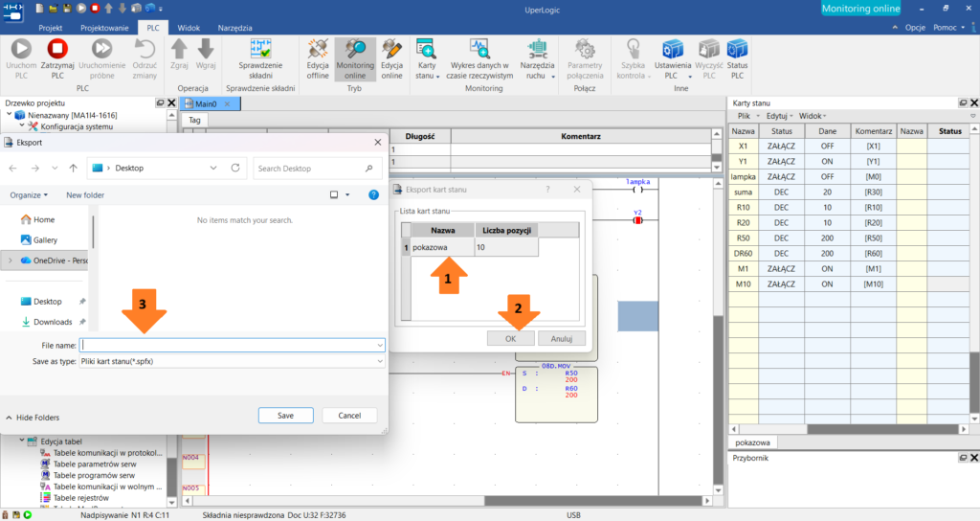
Task: Click OK in Eksport kart stanu dialog
Action: pos(511,338)
